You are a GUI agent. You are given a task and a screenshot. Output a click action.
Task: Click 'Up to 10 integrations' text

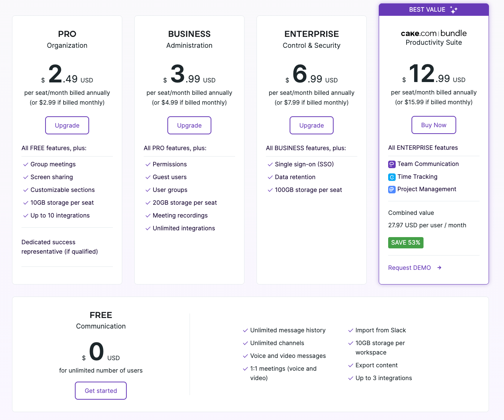click(x=60, y=216)
